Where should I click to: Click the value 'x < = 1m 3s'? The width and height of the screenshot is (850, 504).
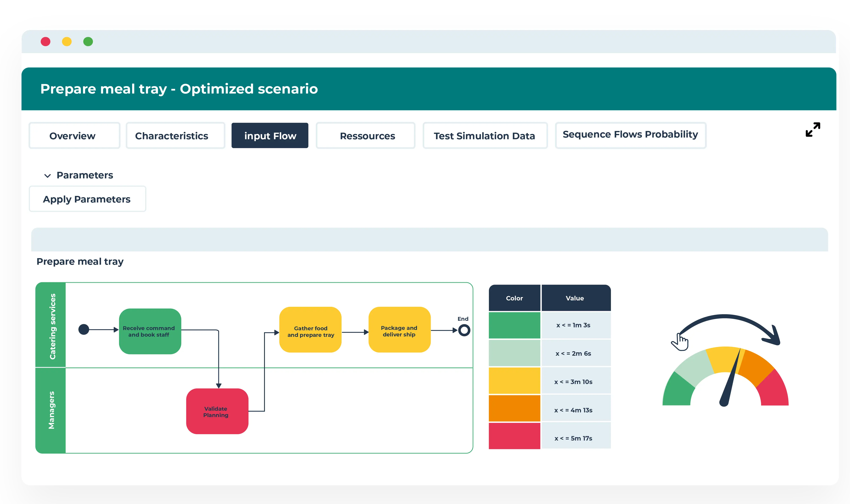(573, 325)
